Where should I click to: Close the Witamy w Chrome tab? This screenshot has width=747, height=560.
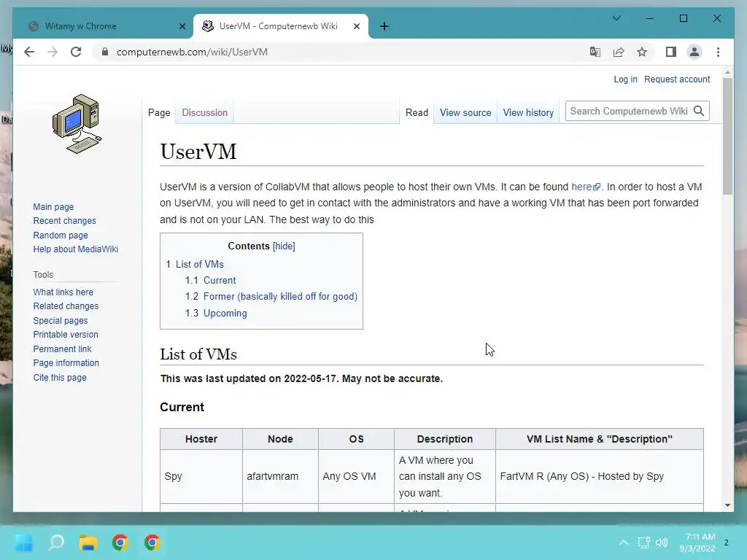[x=182, y=26]
